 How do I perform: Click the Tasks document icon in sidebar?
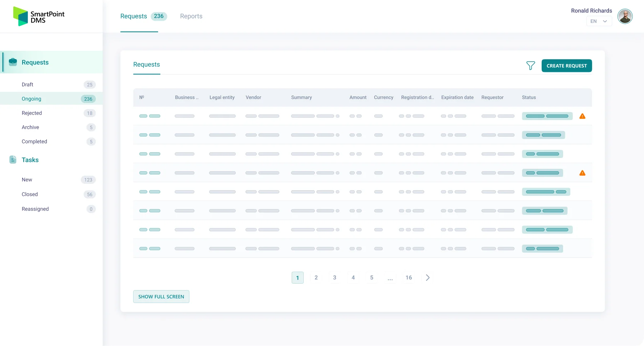pos(13,160)
